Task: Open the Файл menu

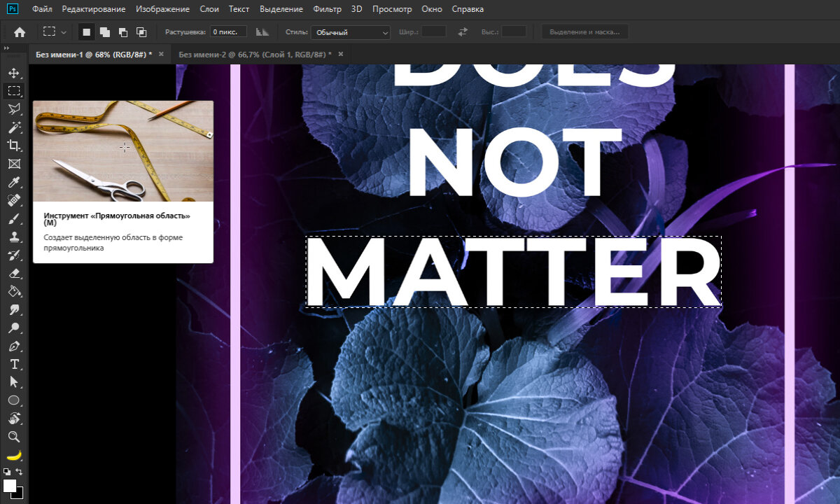Action: (x=42, y=9)
